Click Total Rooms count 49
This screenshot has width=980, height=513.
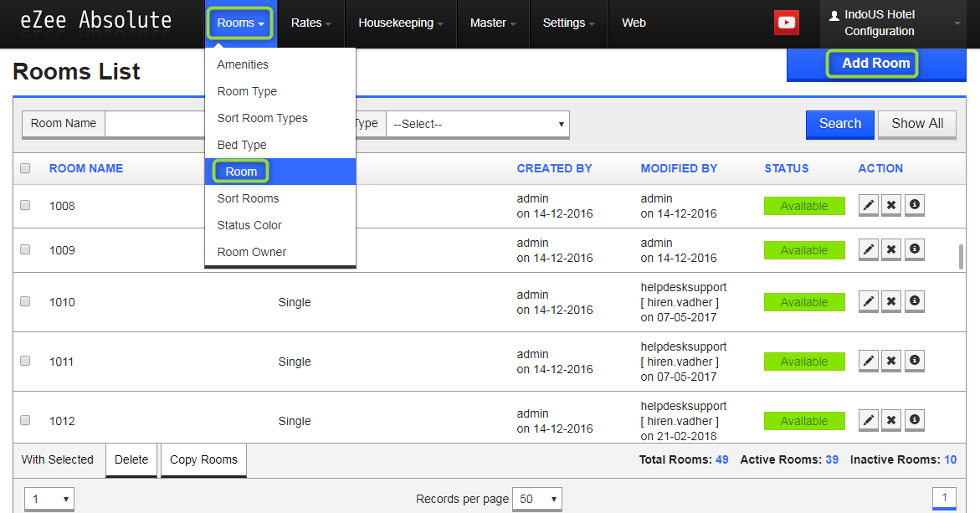click(x=722, y=459)
